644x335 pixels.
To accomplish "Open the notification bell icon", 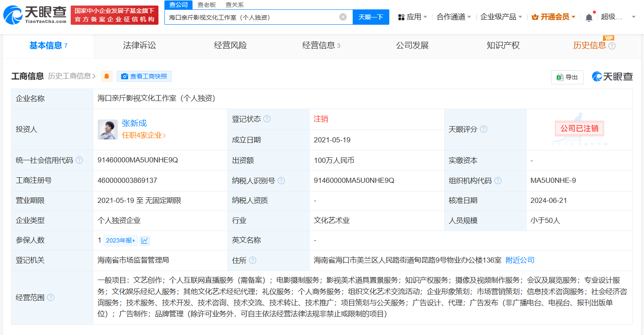I will (x=590, y=16).
